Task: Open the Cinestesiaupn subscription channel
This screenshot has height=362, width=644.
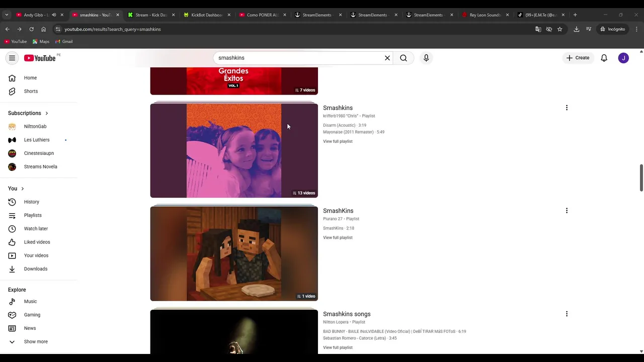Action: coord(38,153)
